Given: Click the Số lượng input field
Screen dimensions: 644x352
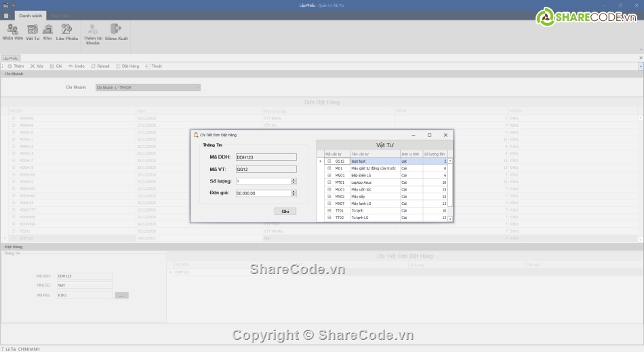Looking at the screenshot, I should (263, 181).
